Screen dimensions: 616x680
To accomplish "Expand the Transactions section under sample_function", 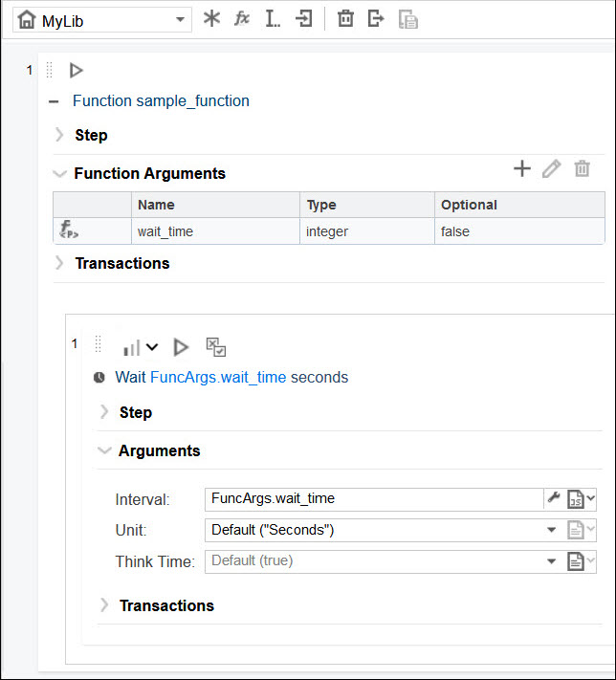I will point(60,263).
